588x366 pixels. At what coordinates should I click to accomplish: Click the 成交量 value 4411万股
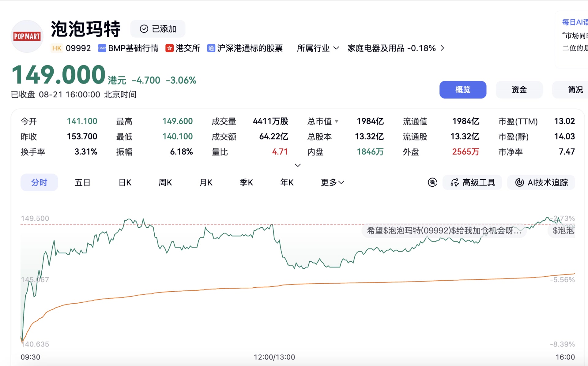tap(271, 121)
